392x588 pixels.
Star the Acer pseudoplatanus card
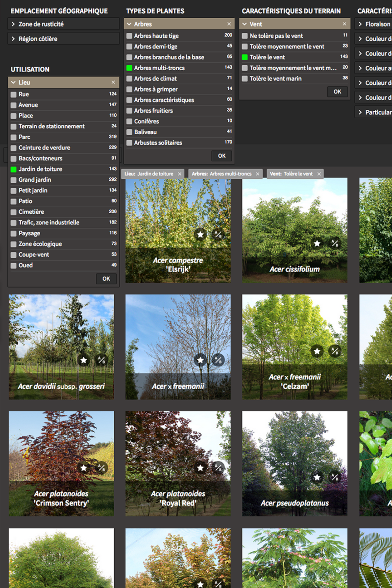[317, 477]
